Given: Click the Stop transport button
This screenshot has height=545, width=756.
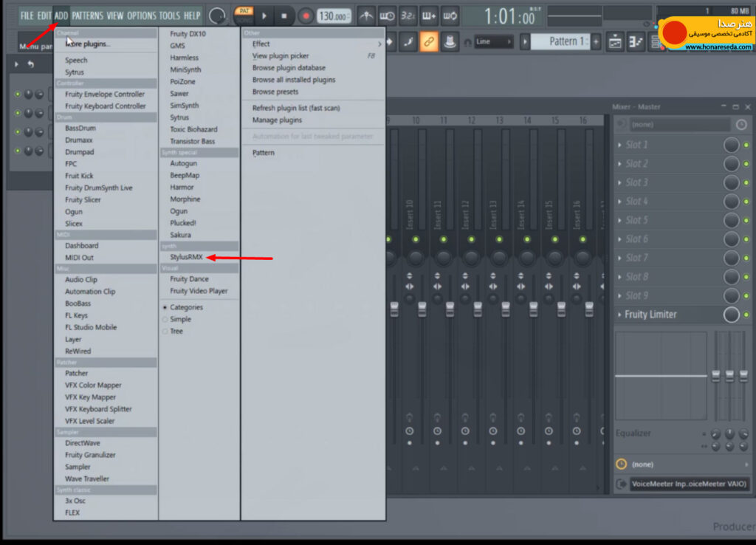Looking at the screenshot, I should [x=284, y=16].
